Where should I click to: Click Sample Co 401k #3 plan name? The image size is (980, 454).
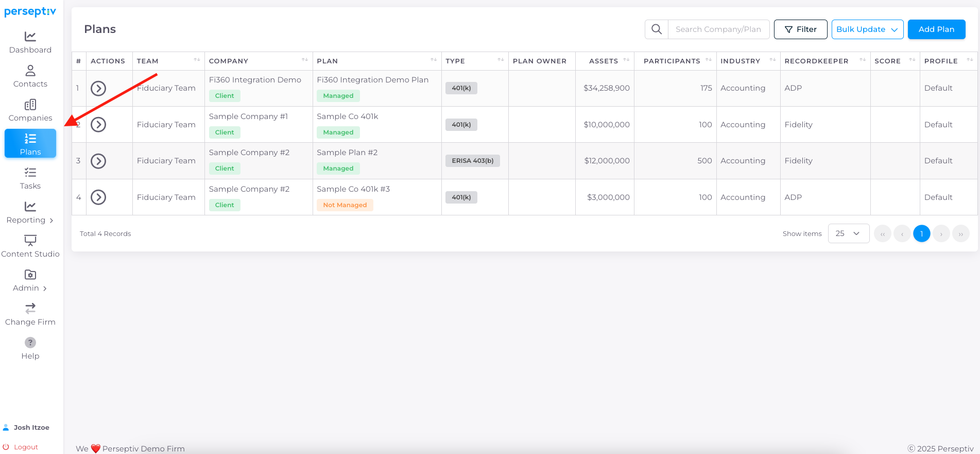(x=353, y=189)
